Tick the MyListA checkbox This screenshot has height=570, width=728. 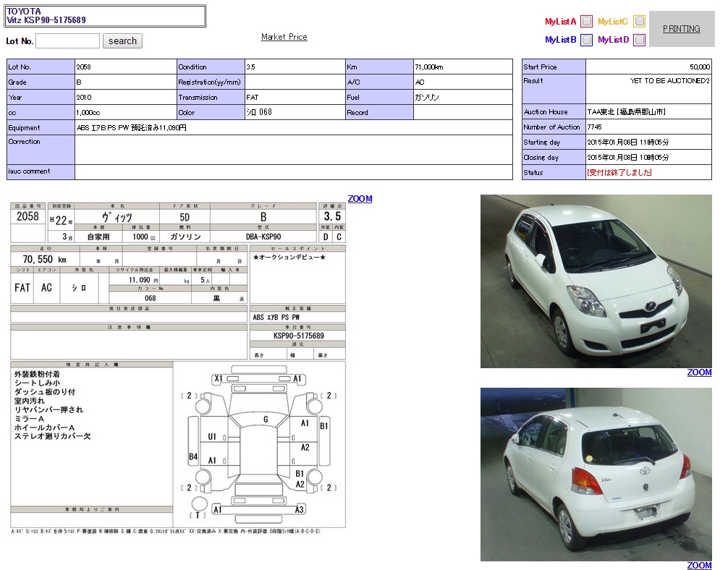pos(587,22)
